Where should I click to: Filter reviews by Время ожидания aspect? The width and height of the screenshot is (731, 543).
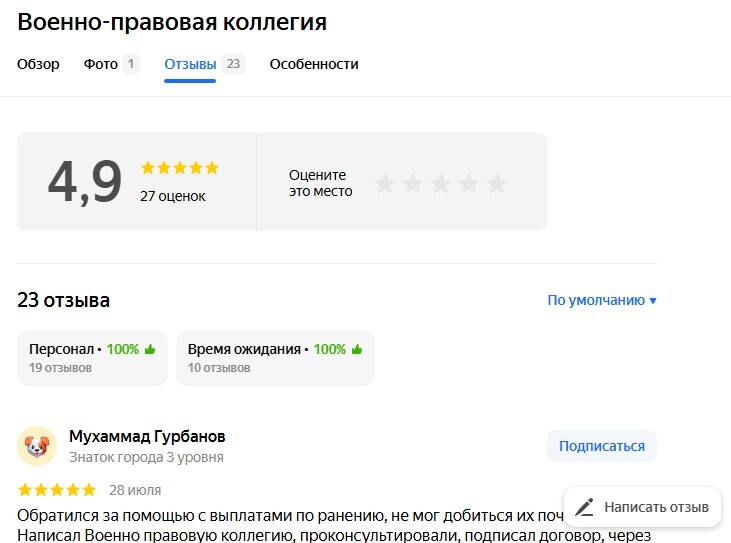[x=275, y=358]
